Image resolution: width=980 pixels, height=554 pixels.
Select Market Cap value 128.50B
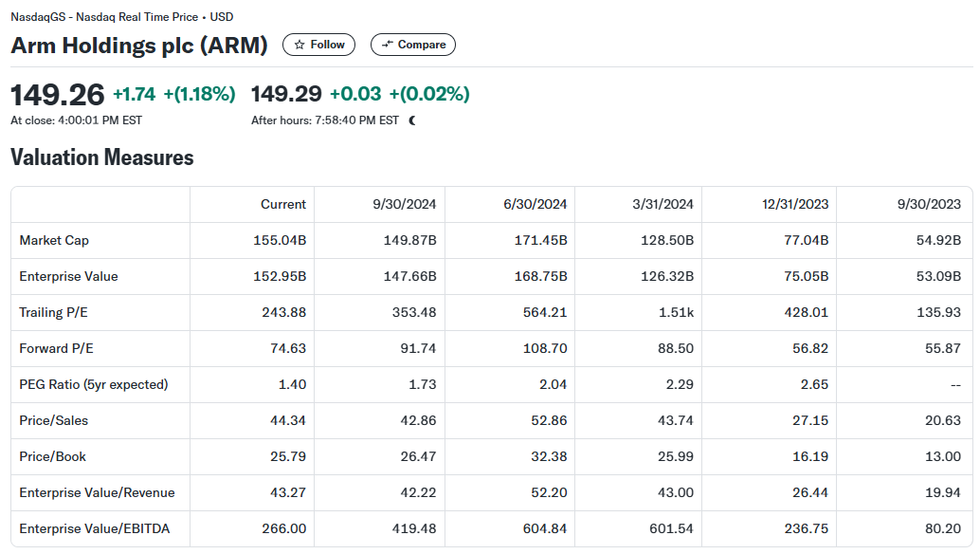coord(667,241)
